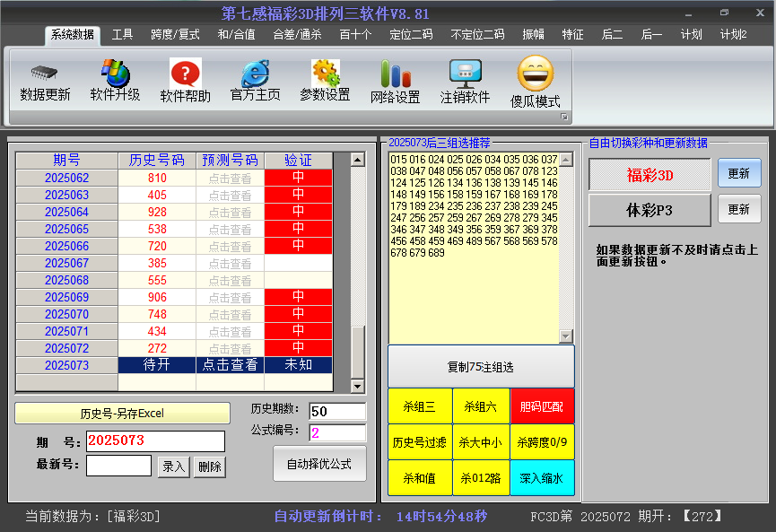This screenshot has height=532, width=776.
Task: Go to the 百十个 tab
Action: click(355, 35)
